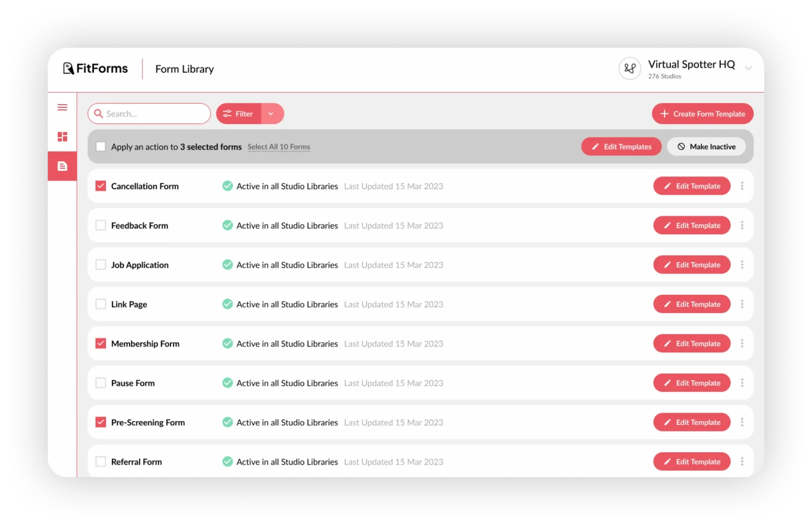The width and height of the screenshot is (812, 525).
Task: Open three-dot menu for Cancellation Form
Action: (742, 186)
